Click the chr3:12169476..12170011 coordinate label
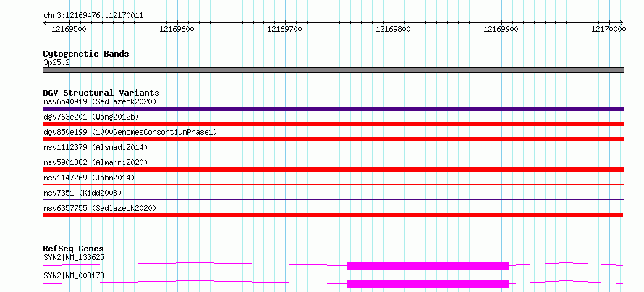This screenshot has width=644, height=292. click(x=93, y=16)
